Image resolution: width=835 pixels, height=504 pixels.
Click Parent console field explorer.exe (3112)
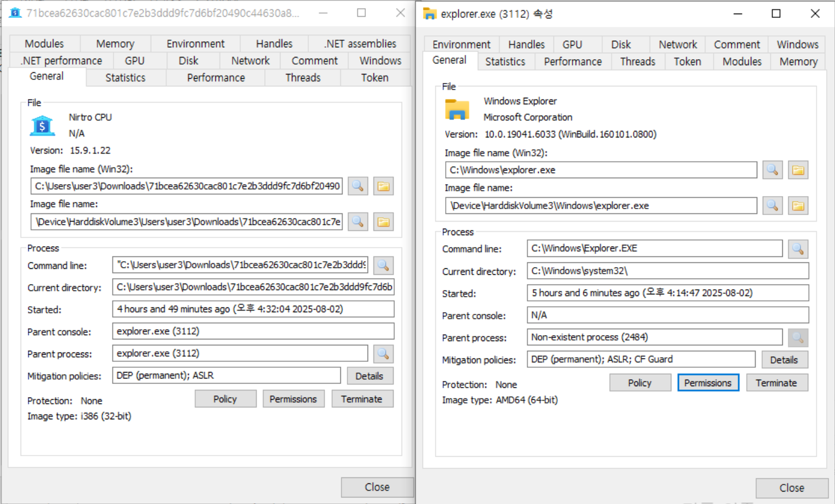click(253, 331)
